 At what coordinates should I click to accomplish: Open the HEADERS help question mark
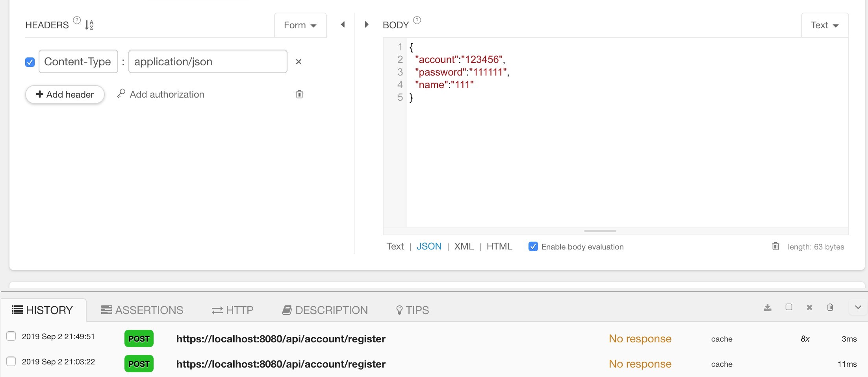[77, 20]
